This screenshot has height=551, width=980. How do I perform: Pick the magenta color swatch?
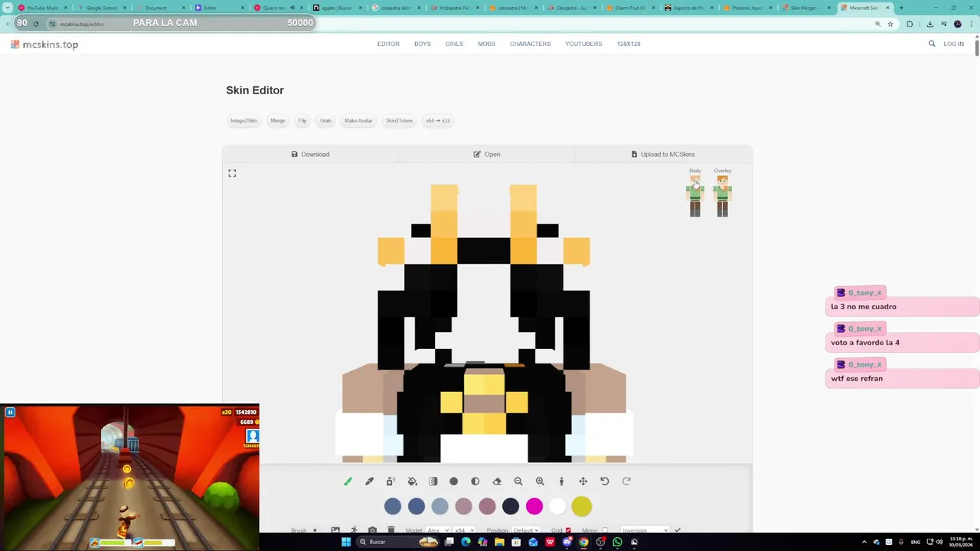point(534,506)
